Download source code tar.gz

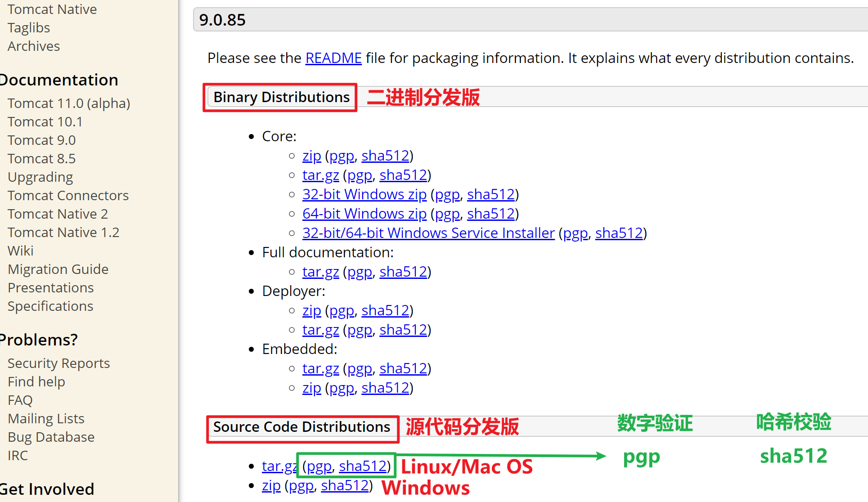[279, 466]
